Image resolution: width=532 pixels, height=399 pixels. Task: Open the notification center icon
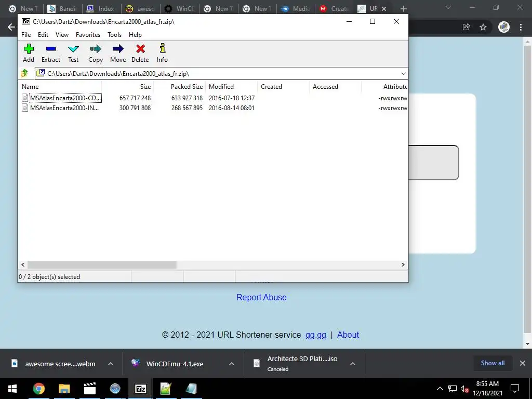[515, 389]
